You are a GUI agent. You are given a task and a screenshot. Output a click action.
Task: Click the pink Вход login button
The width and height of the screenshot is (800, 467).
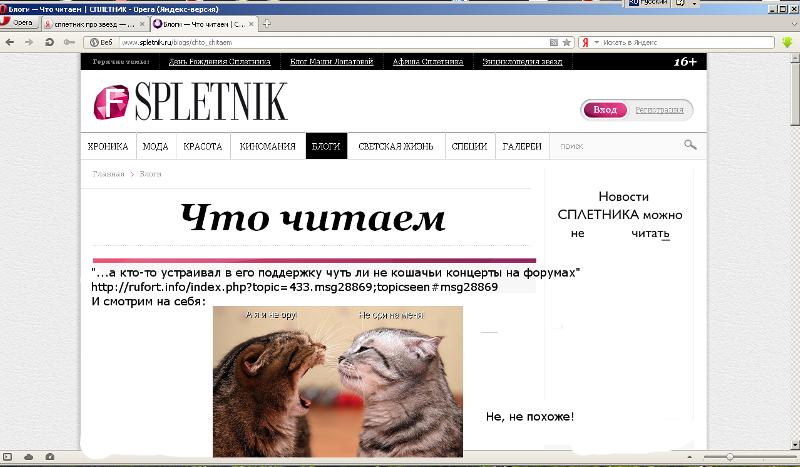605,110
